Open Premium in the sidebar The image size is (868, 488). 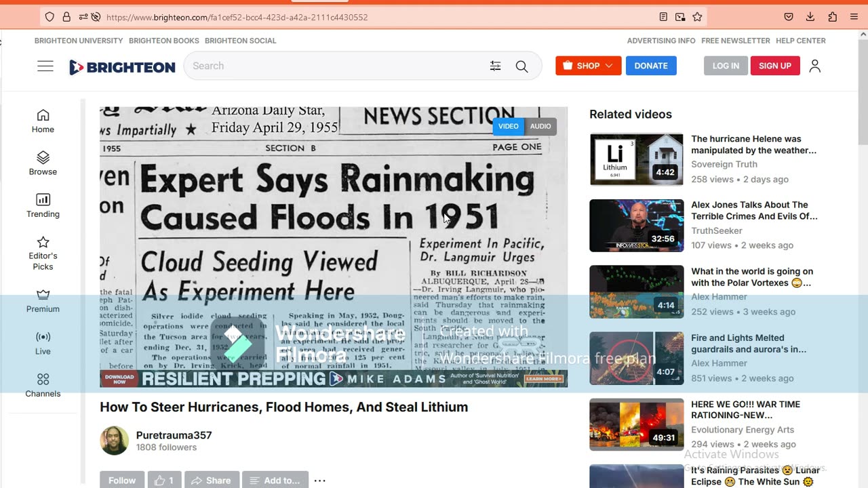pos(43,301)
